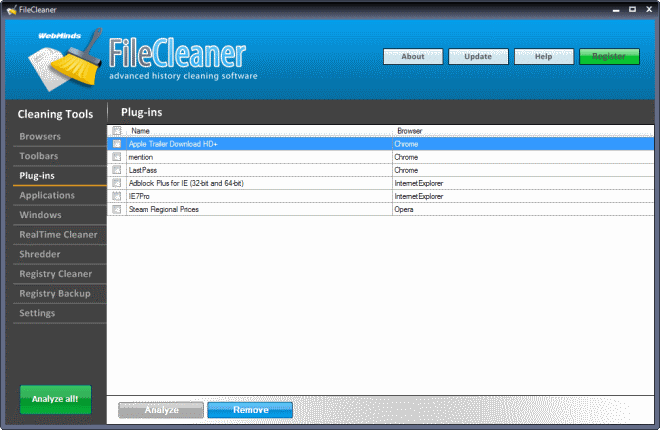Click the Analyze all! button
The height and width of the screenshot is (430, 660).
[x=55, y=399]
